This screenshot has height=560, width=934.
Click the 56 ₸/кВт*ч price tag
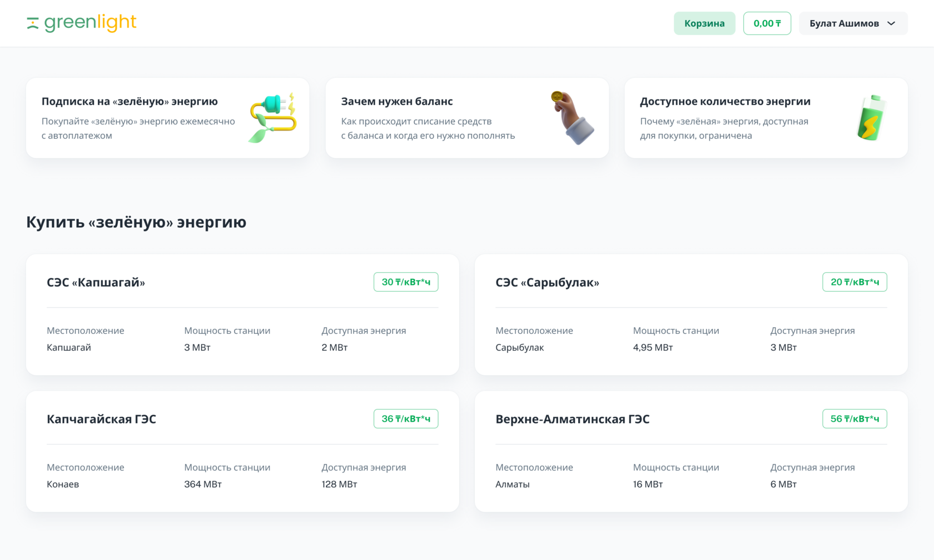click(x=854, y=419)
